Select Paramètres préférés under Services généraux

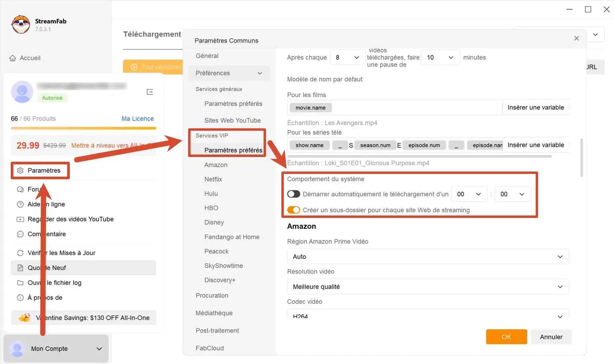[233, 104]
